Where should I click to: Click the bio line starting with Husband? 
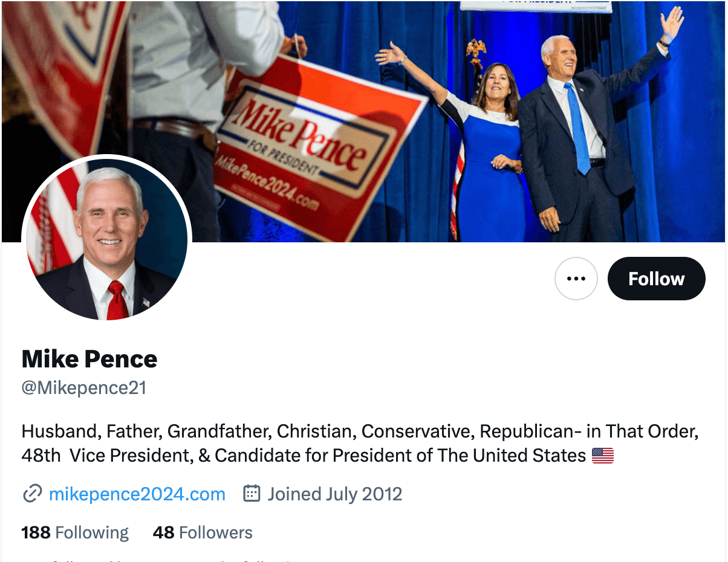click(x=360, y=431)
